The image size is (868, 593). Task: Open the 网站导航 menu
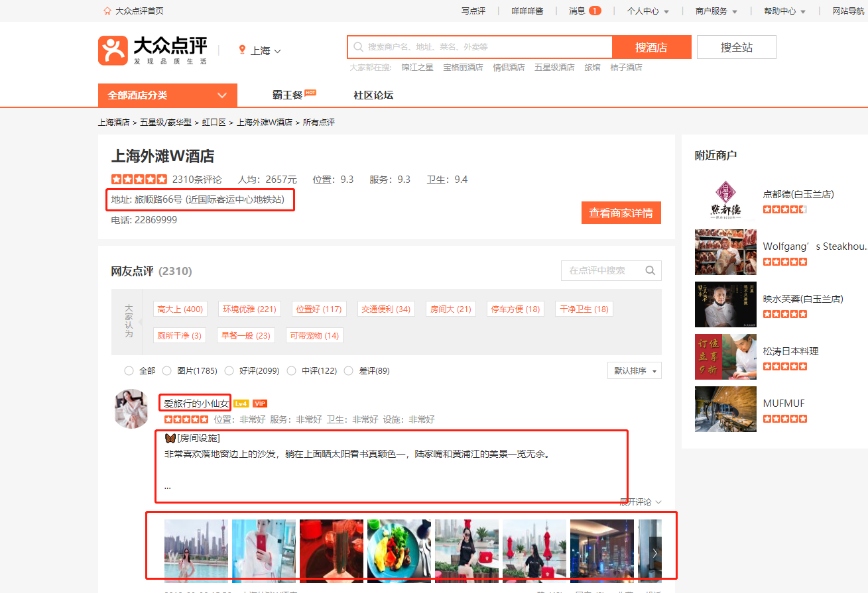point(848,11)
